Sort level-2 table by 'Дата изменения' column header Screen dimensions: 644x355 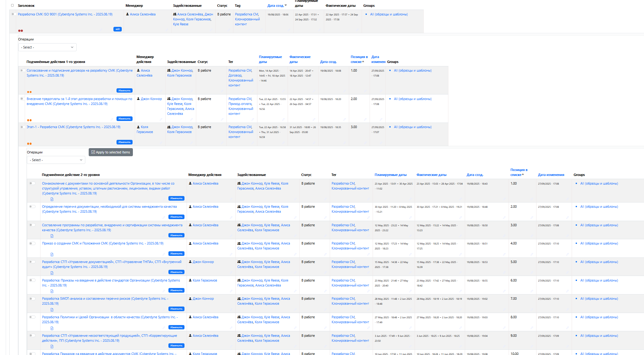[x=551, y=175]
